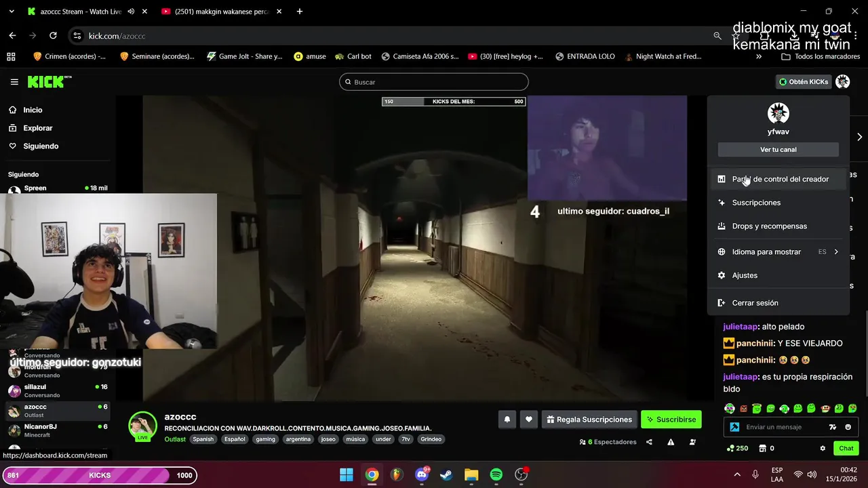Open Todos los marcadores folder
Viewport: 868px width, 488px height.
pyautogui.click(x=821, y=57)
